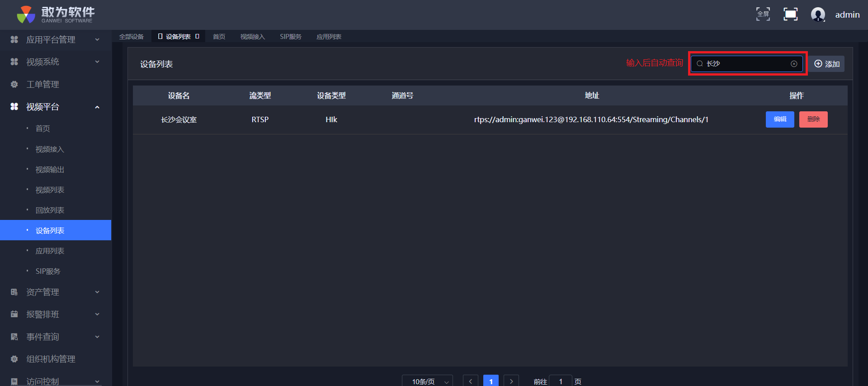Expand the 事件查询 menu chevron
The width and height of the screenshot is (868, 386).
(x=97, y=337)
